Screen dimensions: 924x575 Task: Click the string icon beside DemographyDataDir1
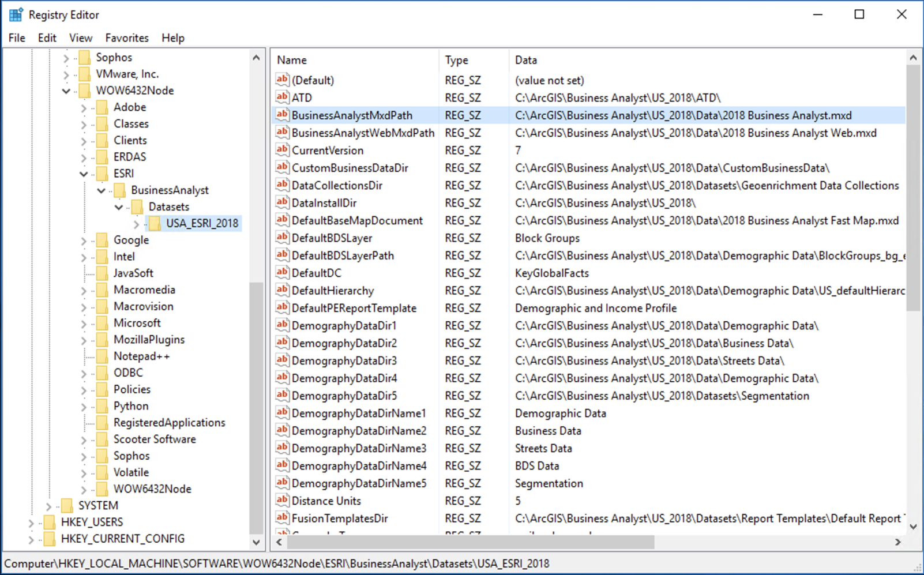pyautogui.click(x=282, y=325)
